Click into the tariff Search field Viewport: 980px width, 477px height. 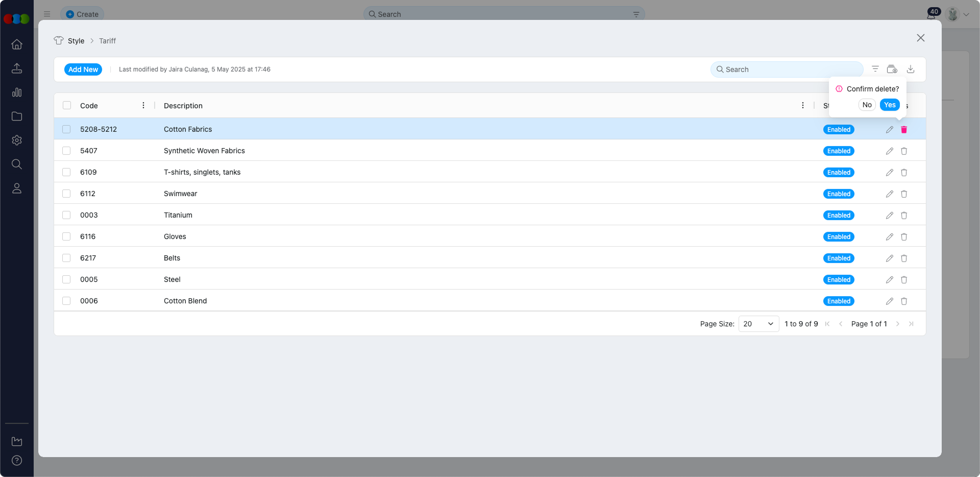786,69
